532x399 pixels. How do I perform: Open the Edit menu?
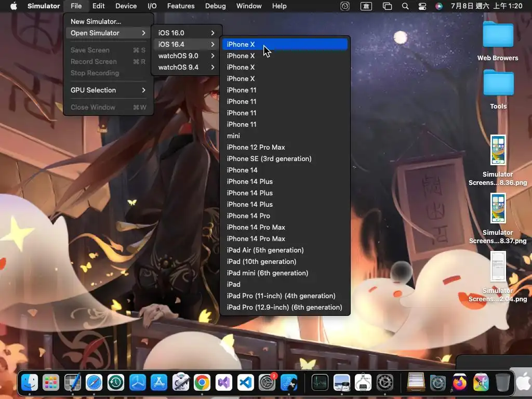98,6
